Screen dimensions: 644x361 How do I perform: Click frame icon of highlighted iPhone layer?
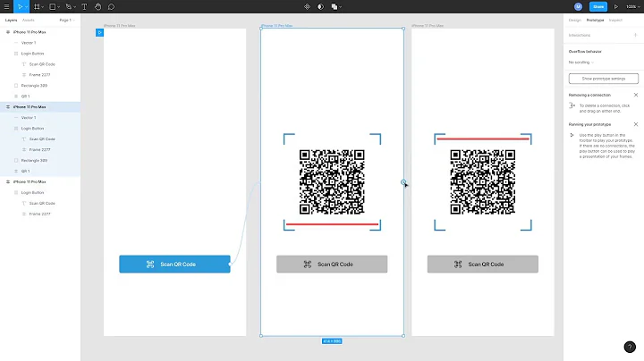coord(8,107)
